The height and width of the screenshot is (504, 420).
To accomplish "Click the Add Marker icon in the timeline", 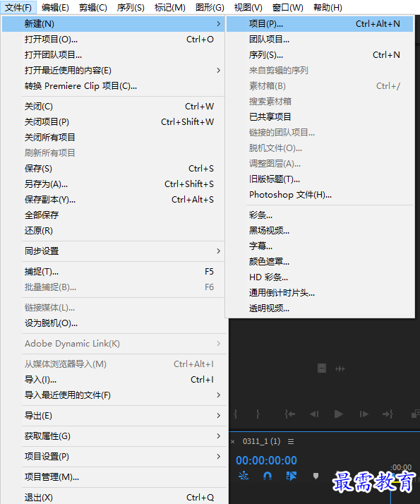I will point(316,476).
